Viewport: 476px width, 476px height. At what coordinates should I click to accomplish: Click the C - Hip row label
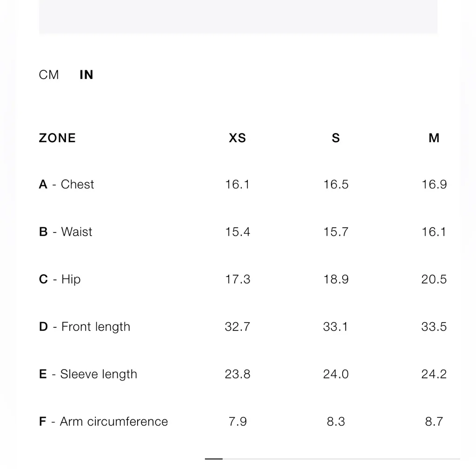tap(60, 279)
